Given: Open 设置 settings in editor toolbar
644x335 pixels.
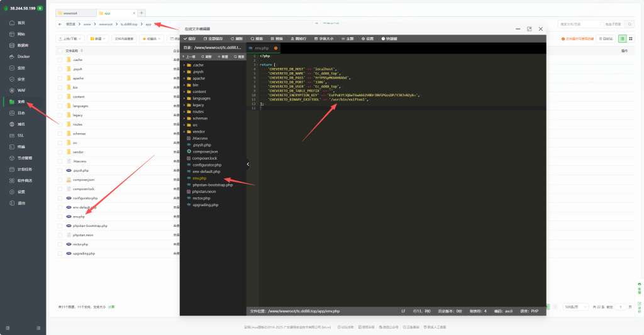Looking at the screenshot, I should point(368,38).
